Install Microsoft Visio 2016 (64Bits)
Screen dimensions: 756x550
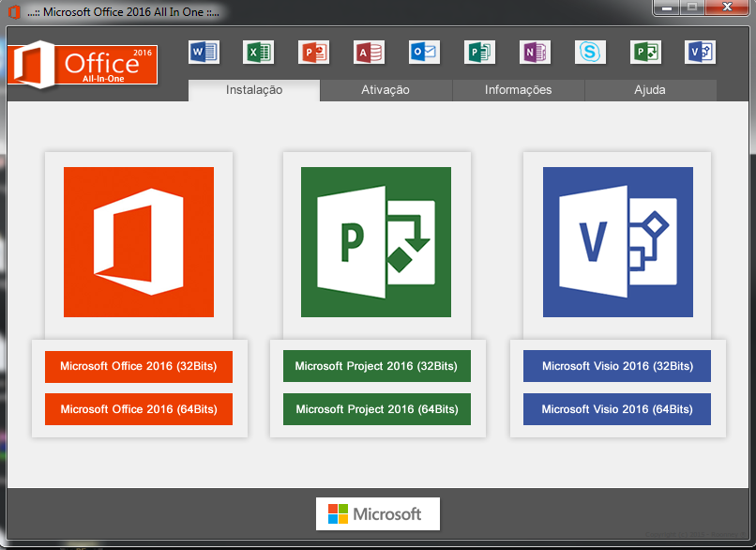(617, 409)
